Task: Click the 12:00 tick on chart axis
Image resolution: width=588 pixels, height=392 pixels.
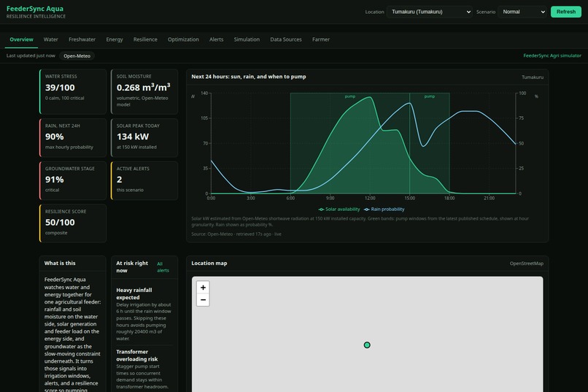Action: (x=370, y=198)
